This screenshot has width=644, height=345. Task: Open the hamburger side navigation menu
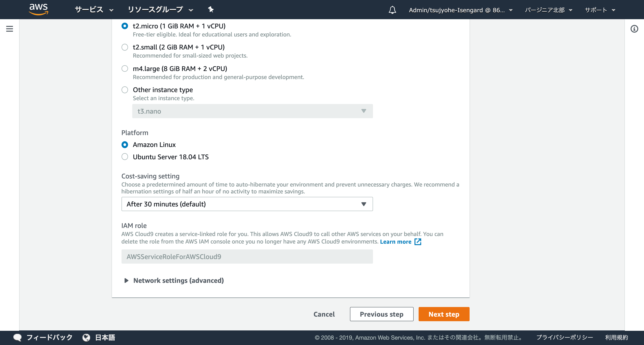10,29
